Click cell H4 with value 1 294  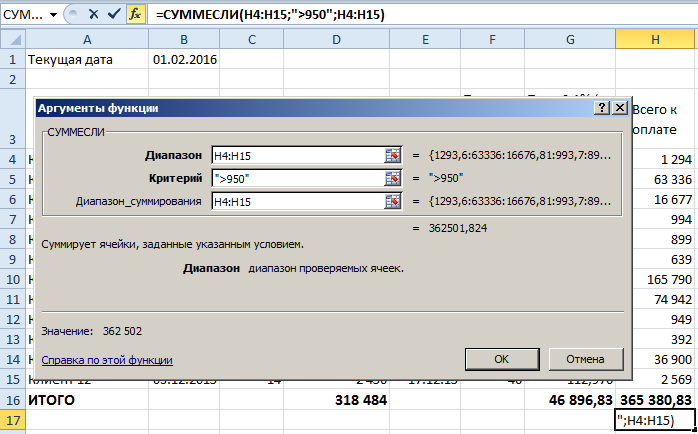[663, 159]
